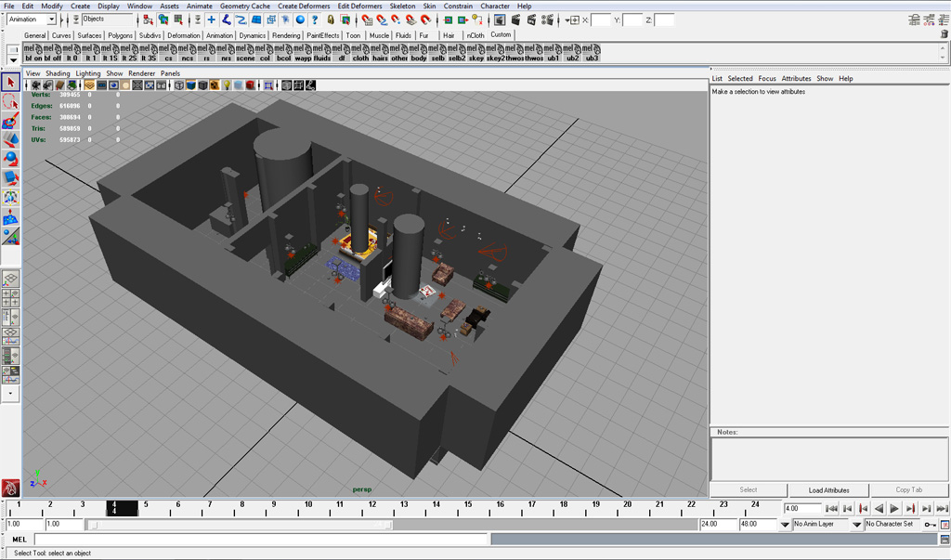Open the File menu
Screen dimensions: 951x560
click(x=9, y=7)
